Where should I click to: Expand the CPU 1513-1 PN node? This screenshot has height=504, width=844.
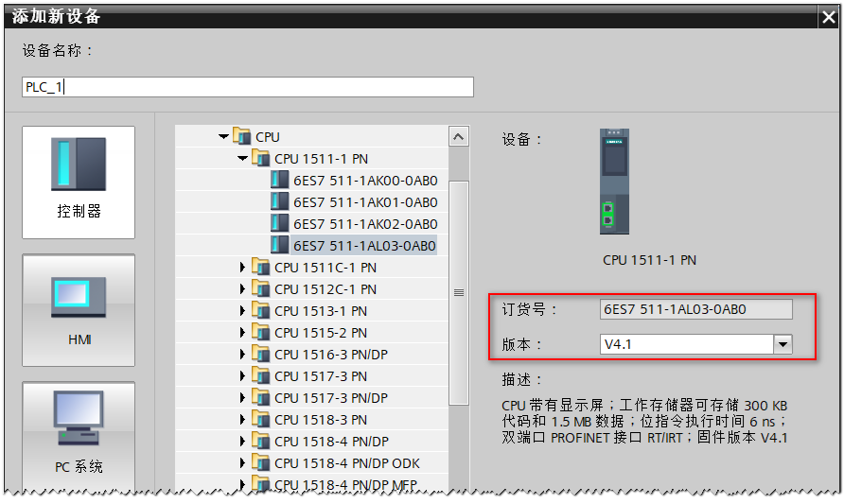[x=242, y=311]
